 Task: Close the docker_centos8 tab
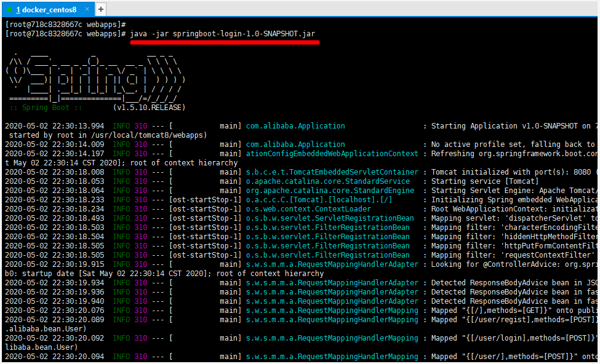(x=87, y=9)
